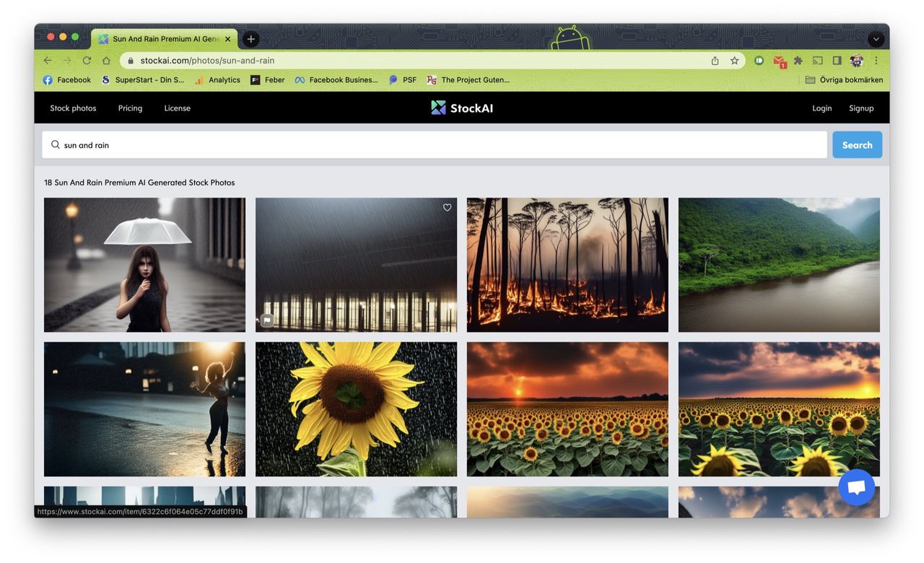Click the sun and rain search field
This screenshot has height=563, width=924.
pyautogui.click(x=433, y=145)
